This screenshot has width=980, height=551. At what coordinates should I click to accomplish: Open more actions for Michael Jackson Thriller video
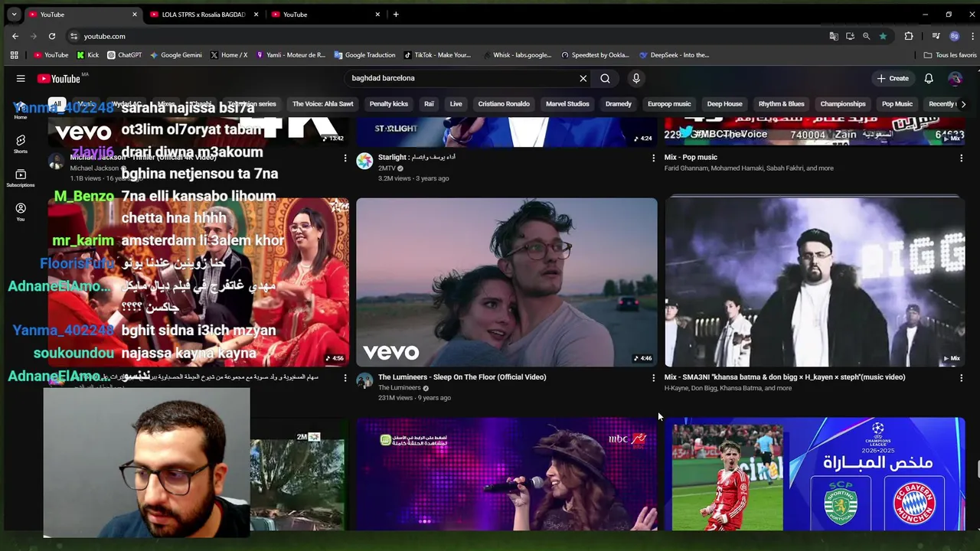pyautogui.click(x=345, y=158)
